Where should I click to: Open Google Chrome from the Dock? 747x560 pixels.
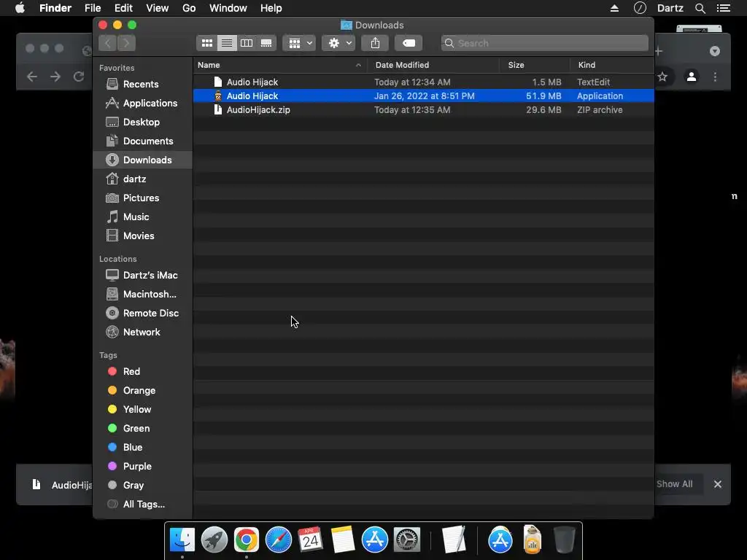coord(247,540)
